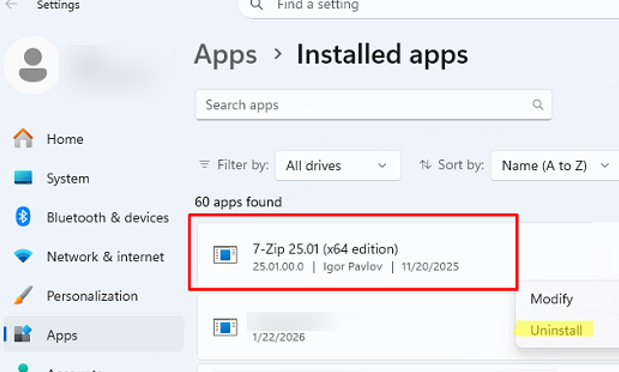The image size is (619, 372).
Task: Go back with the Settings back arrow
Action: point(11,5)
